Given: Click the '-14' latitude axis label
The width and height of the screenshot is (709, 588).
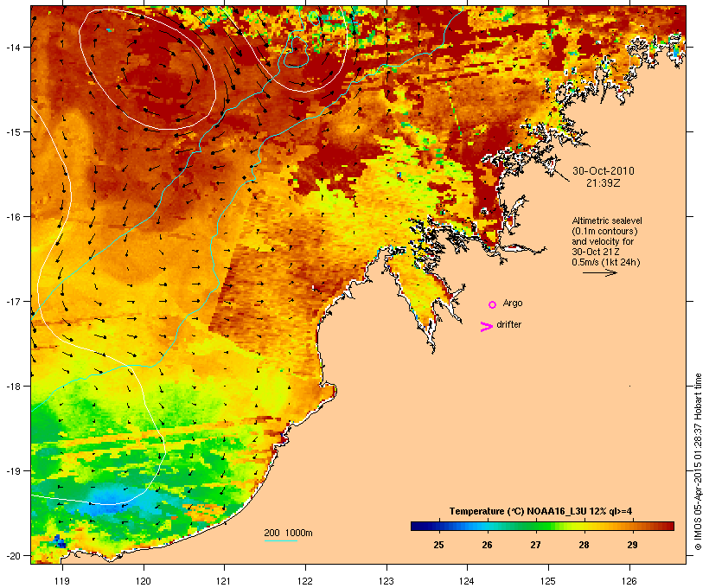Looking at the screenshot, I should pos(12,48).
